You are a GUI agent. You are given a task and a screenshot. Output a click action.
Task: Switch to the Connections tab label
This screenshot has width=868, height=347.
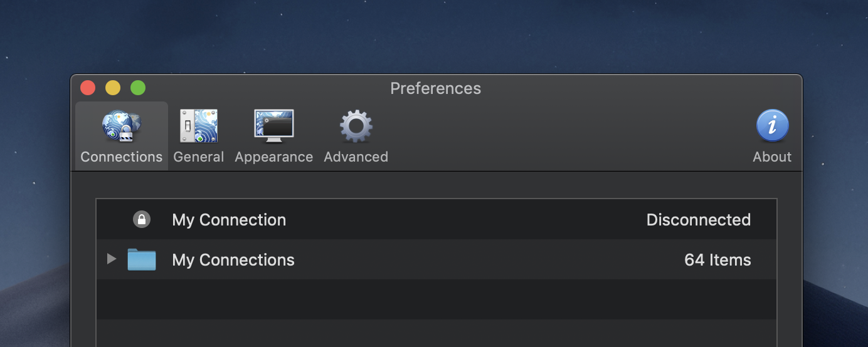122,157
